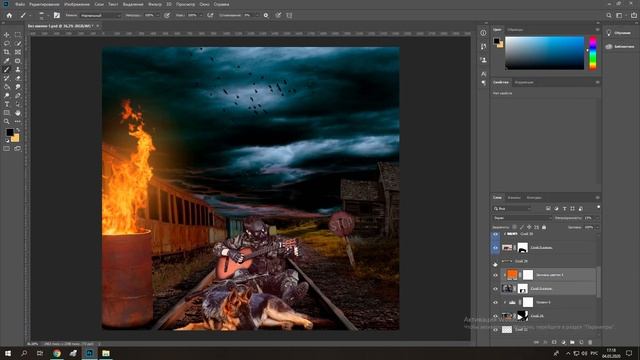
Task: Select the Move tool
Action: [x=7, y=35]
